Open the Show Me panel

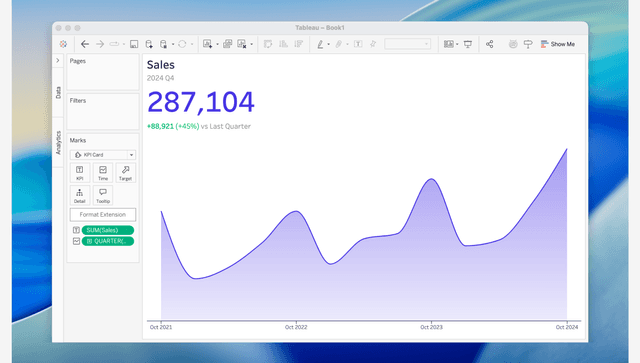point(558,44)
